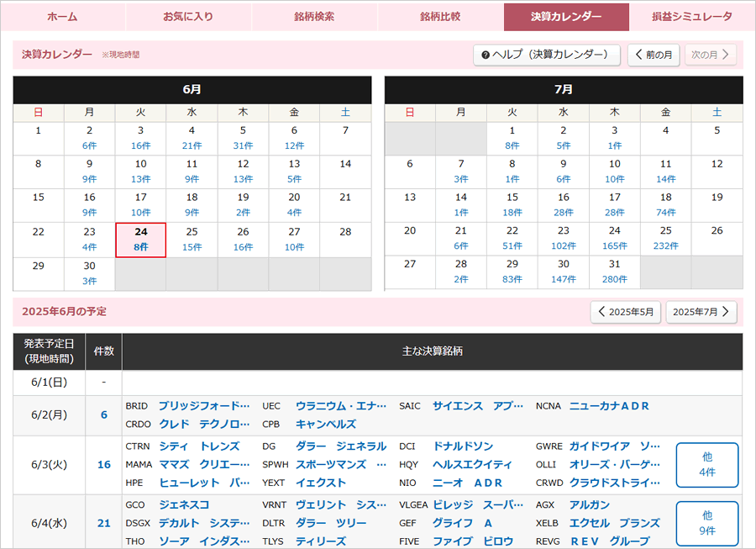Navigate to 2025年7月
756x549 pixels.
(701, 312)
